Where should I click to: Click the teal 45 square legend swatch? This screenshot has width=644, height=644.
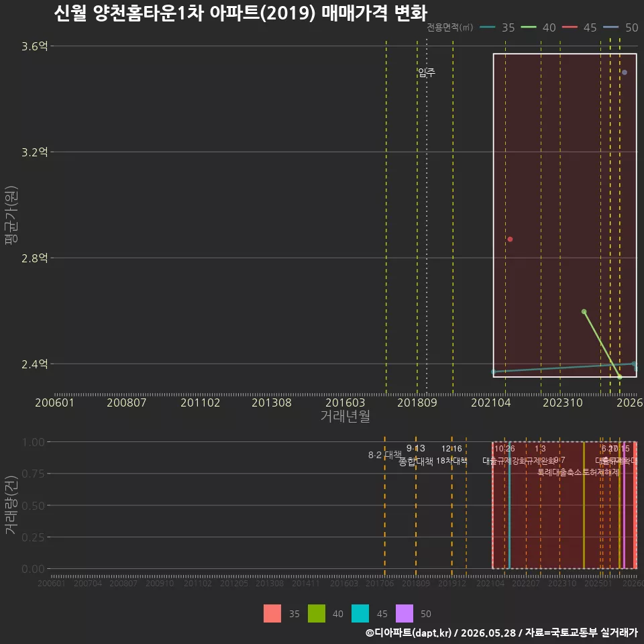360,613
